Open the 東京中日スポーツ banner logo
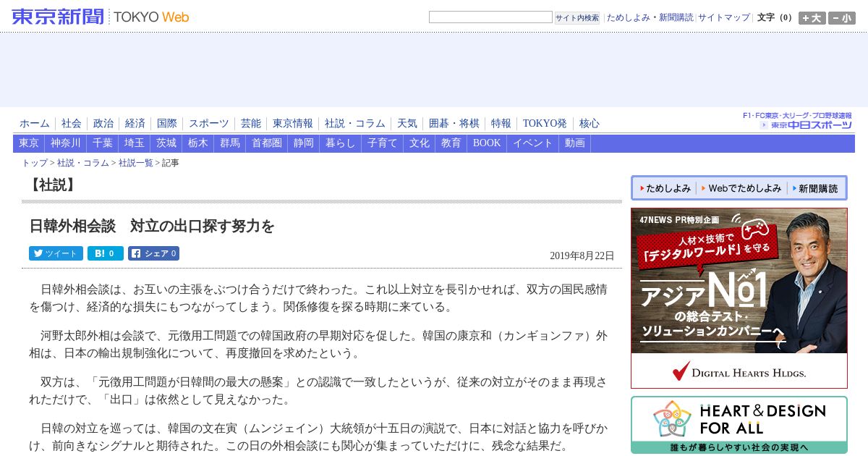 pyautogui.click(x=798, y=121)
